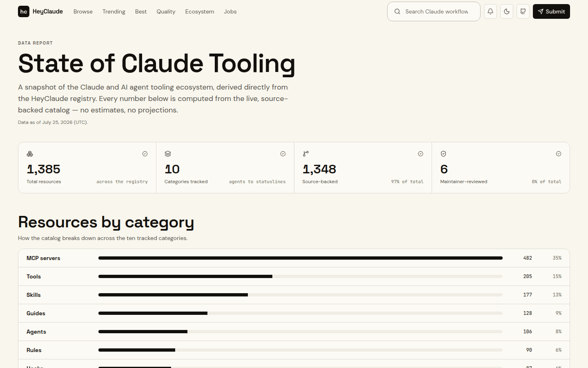The width and height of the screenshot is (588, 368).
Task: Click the 13% share for Skills
Action: [x=557, y=295]
